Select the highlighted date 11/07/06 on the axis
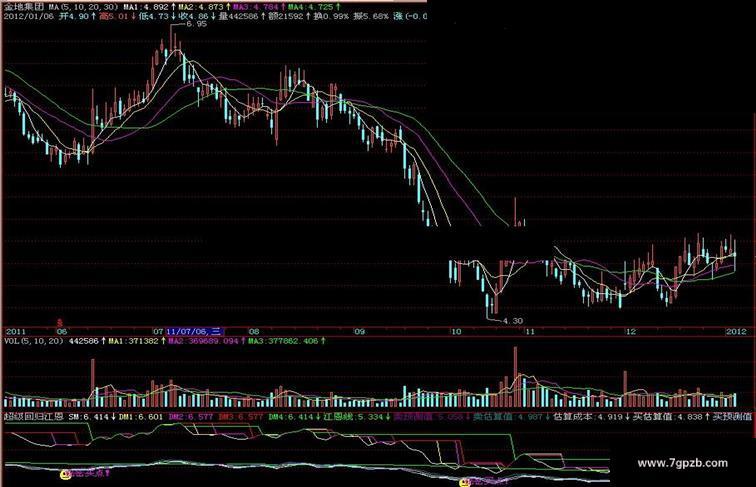 194,331
